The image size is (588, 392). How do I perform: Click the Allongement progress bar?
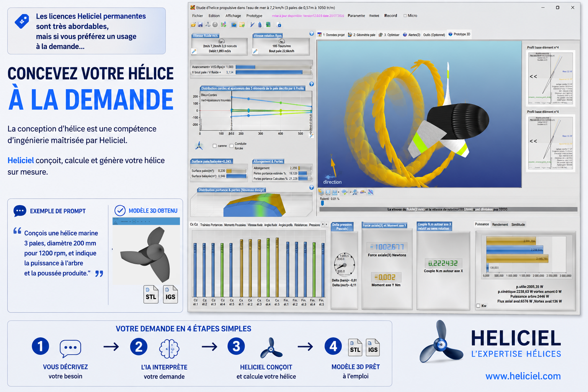point(305,168)
